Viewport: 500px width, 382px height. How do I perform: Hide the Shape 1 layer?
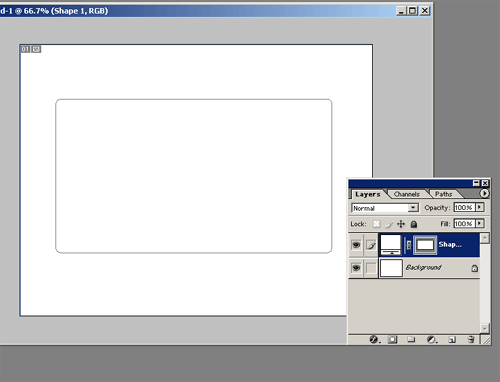coord(356,245)
